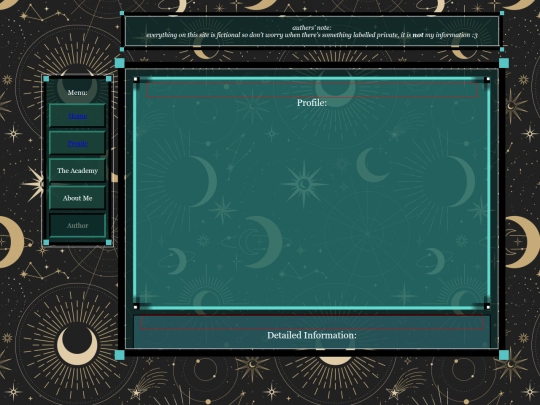
Task: Select The Academy menu button
Action: [77, 170]
